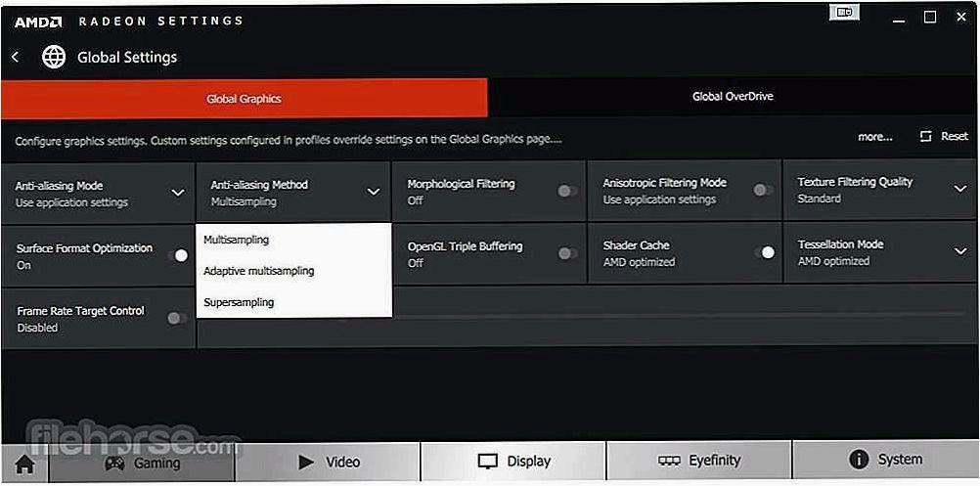980x486 pixels.
Task: Enable OpenGL Triple Buffering switch
Action: pyautogui.click(x=568, y=253)
